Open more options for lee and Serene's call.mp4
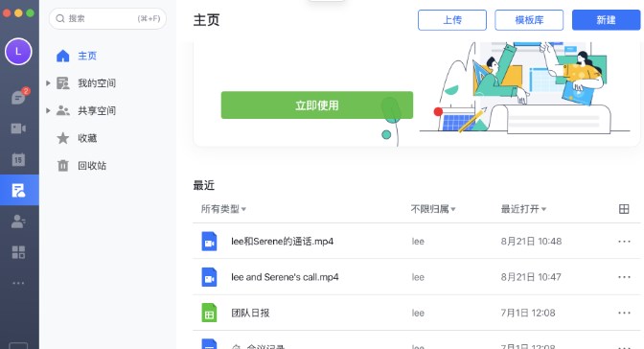The width and height of the screenshot is (644, 349). pos(624,277)
